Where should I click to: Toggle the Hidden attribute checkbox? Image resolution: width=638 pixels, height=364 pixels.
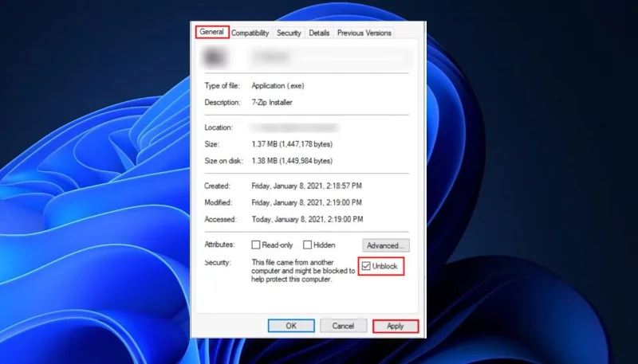(307, 245)
